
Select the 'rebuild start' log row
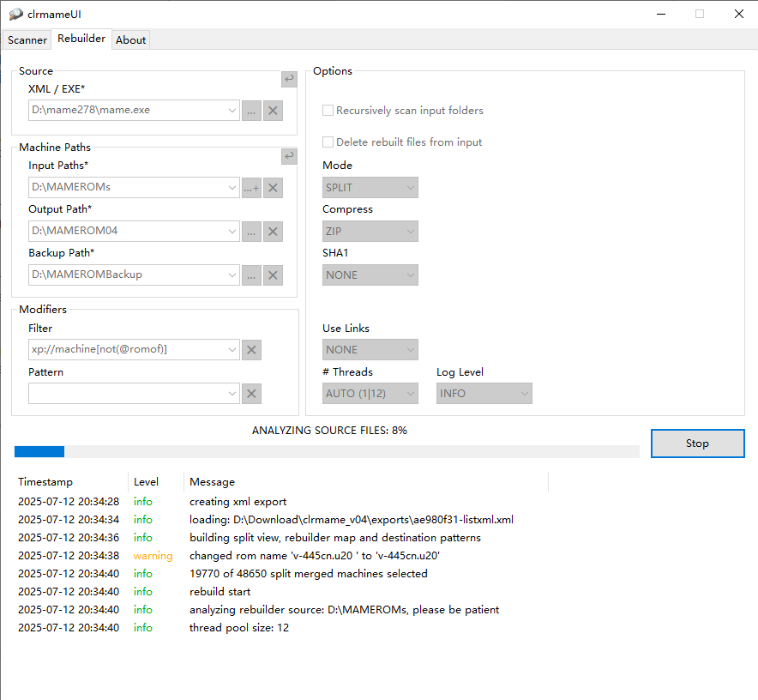pyautogui.click(x=283, y=592)
